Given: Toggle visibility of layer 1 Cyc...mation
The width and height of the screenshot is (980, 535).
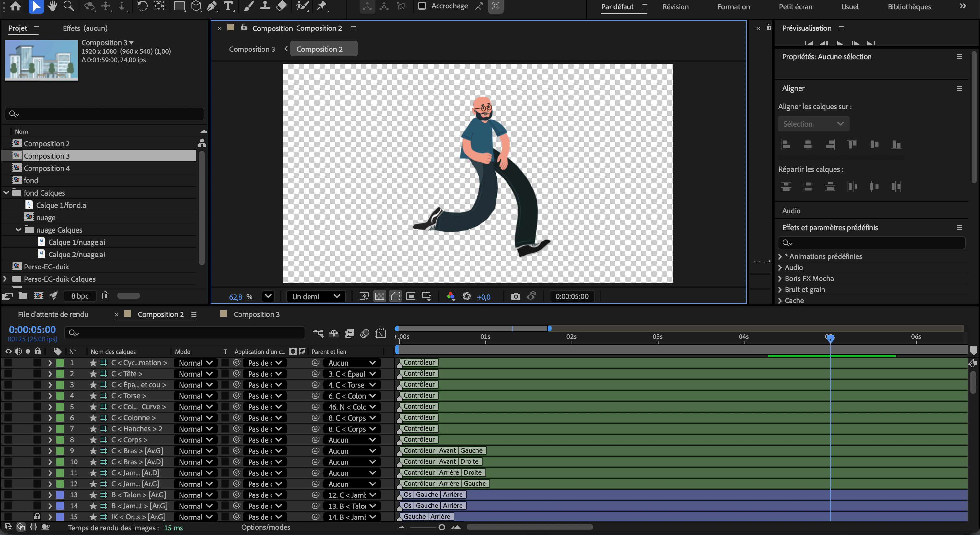Looking at the screenshot, I should (8, 363).
